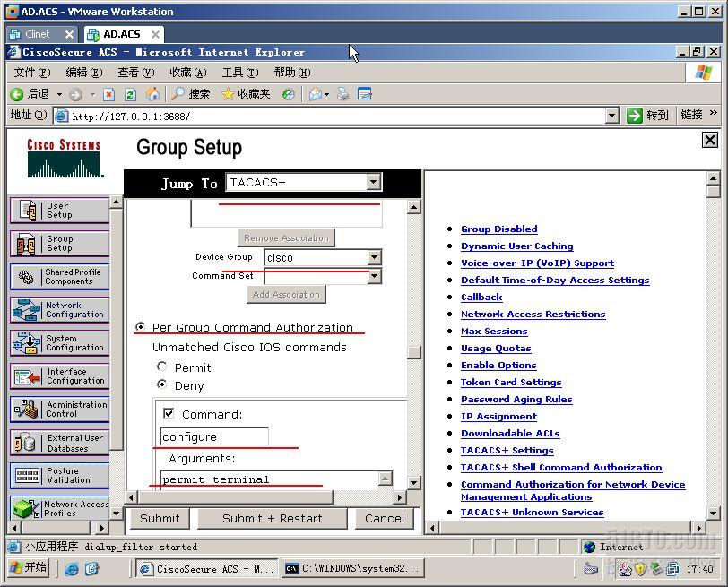Select the Permit radio button

tap(161, 367)
